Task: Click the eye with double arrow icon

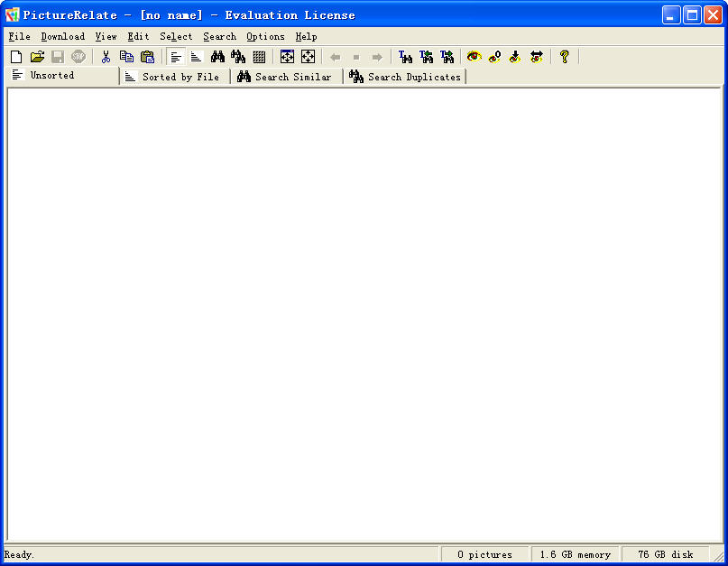Action: 536,57
